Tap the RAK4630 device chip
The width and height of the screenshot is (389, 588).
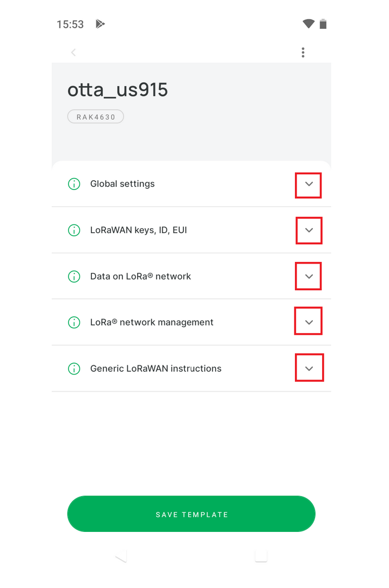pos(96,117)
